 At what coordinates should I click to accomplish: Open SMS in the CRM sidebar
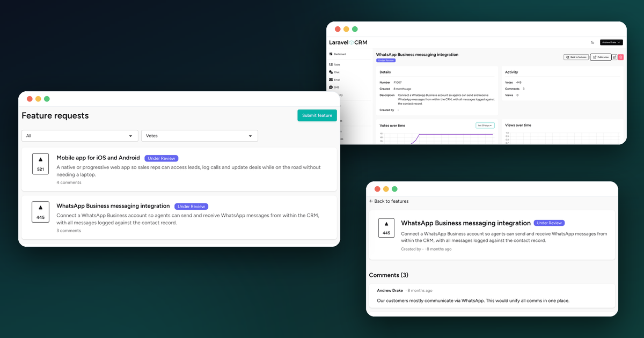click(x=334, y=87)
